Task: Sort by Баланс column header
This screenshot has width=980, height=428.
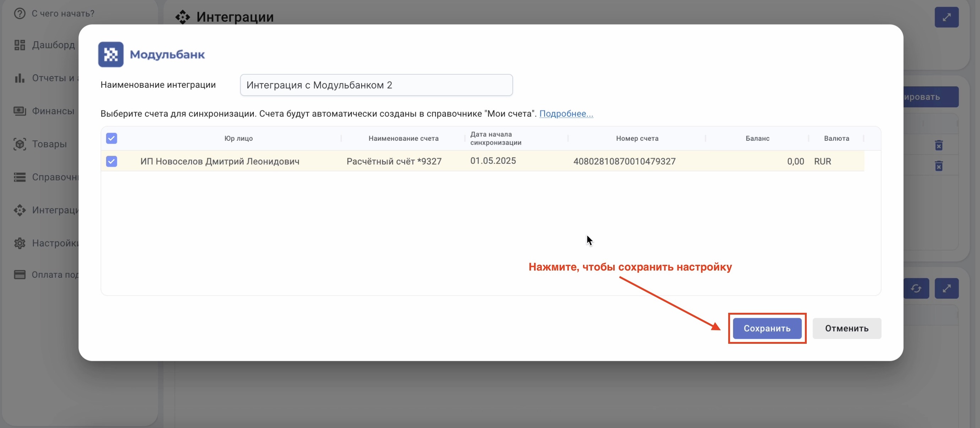Action: [757, 138]
